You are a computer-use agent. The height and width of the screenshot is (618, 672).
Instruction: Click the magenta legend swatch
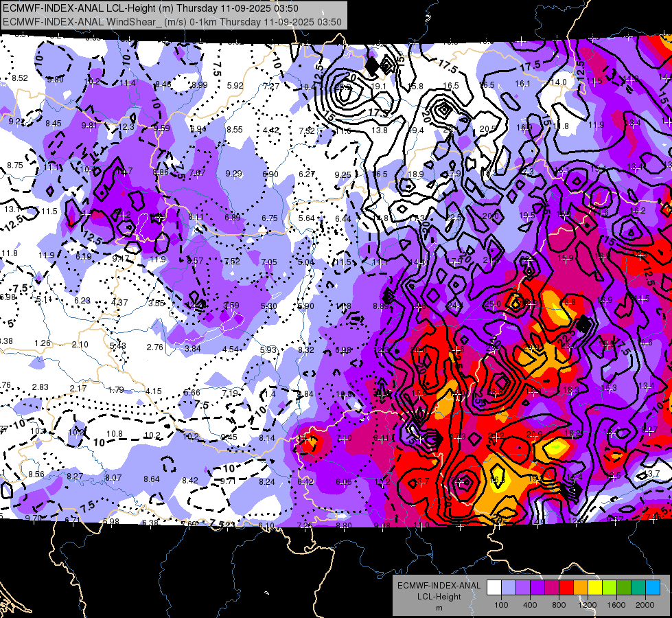point(552,588)
